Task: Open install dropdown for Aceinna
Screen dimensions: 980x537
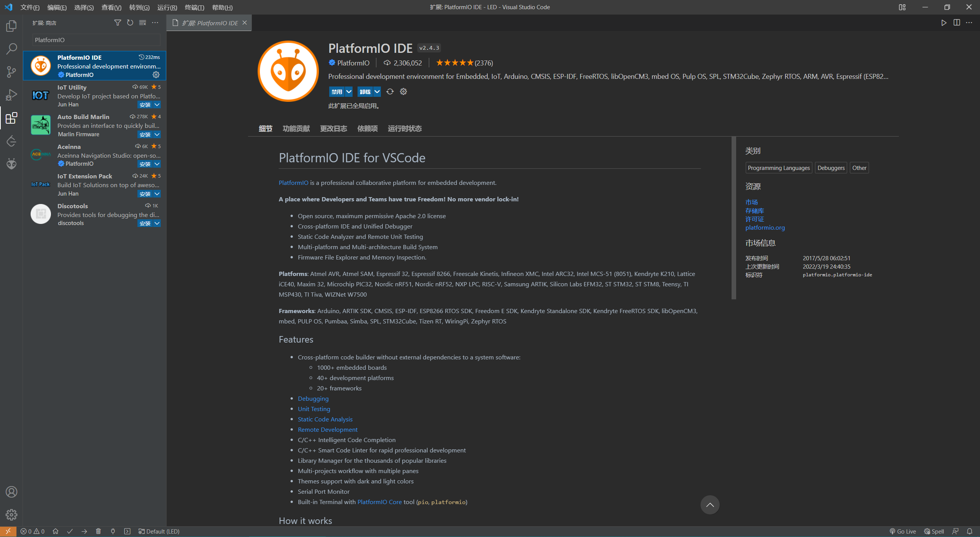Action: (x=157, y=164)
